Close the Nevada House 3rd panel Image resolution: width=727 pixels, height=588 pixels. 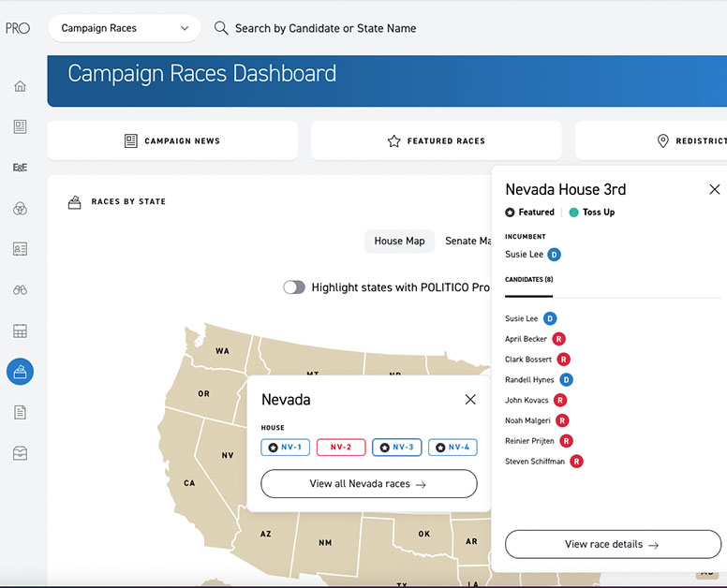pos(715,189)
